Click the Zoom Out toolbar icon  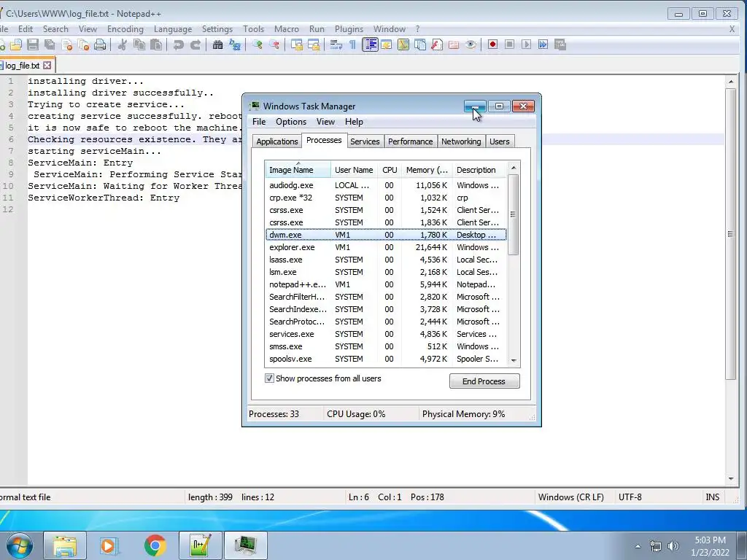click(x=274, y=44)
